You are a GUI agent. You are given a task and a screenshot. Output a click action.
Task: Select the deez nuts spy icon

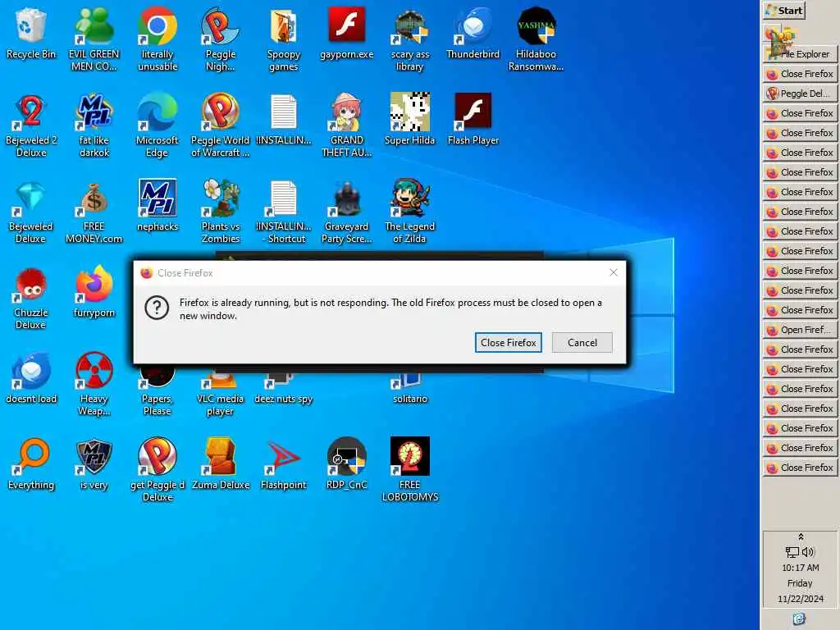tap(283, 388)
